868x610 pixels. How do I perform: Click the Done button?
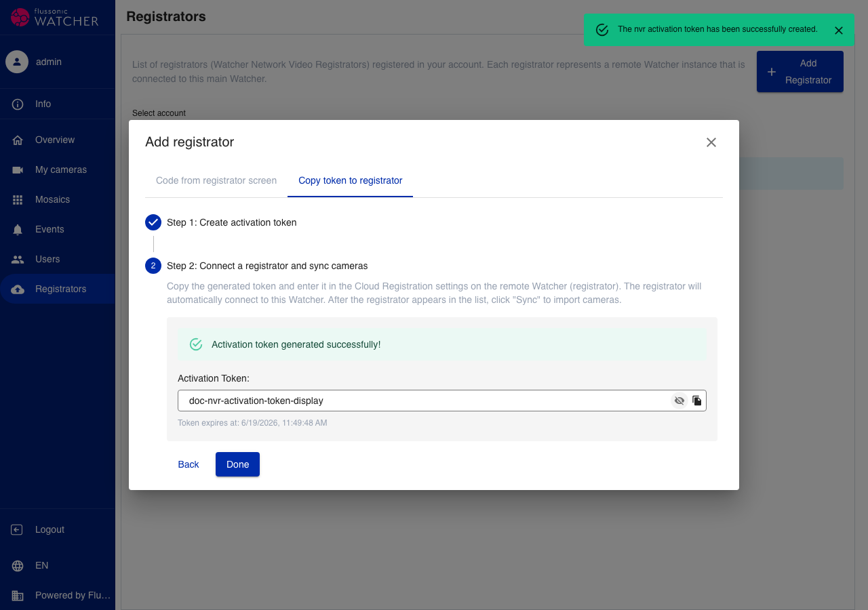coord(237,464)
